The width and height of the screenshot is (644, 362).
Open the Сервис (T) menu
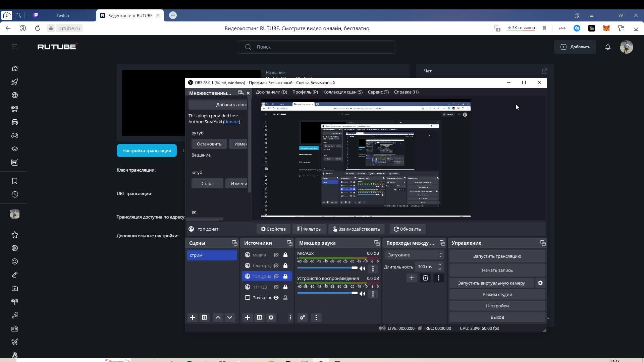tap(378, 92)
